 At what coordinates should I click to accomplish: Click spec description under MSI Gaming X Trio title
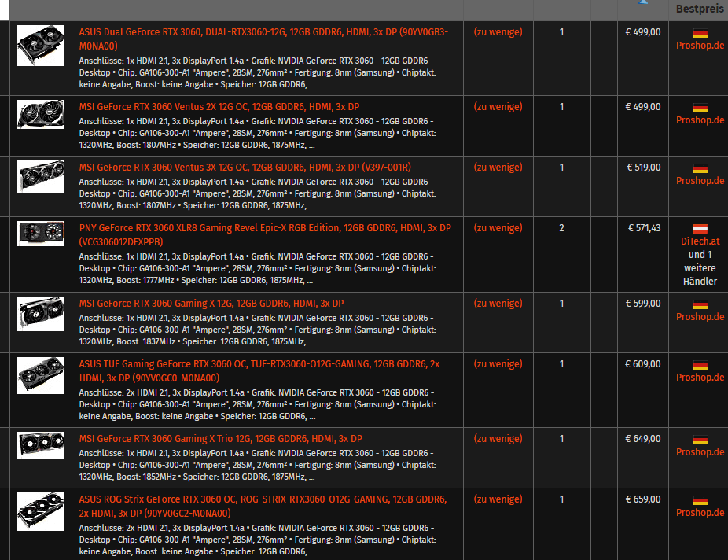[257, 465]
